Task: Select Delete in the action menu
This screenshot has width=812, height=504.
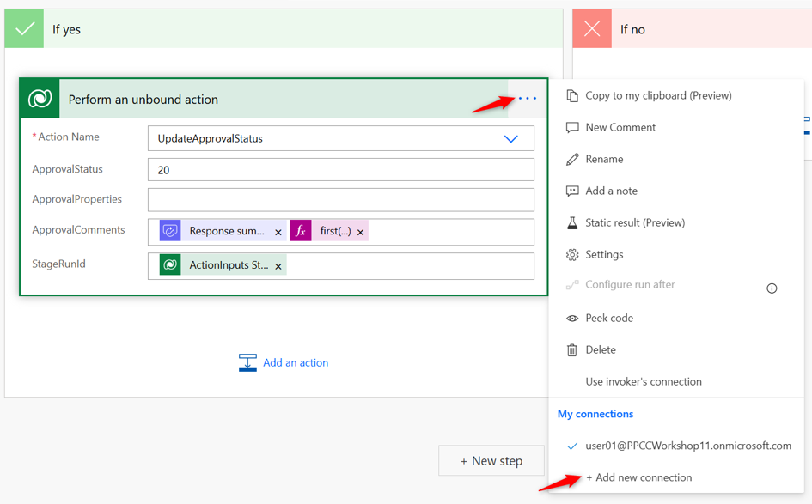Action: click(600, 349)
